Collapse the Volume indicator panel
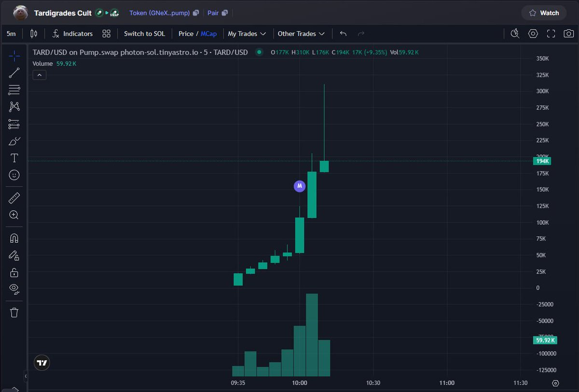Image resolution: width=579 pixels, height=392 pixels. click(x=39, y=75)
